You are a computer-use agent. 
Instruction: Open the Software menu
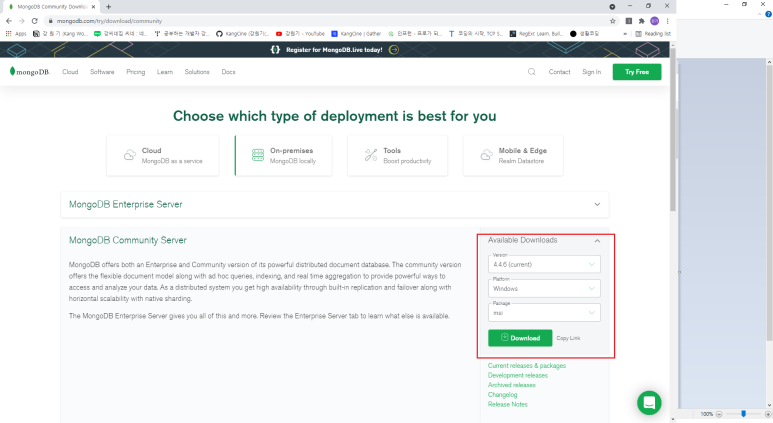click(x=102, y=71)
